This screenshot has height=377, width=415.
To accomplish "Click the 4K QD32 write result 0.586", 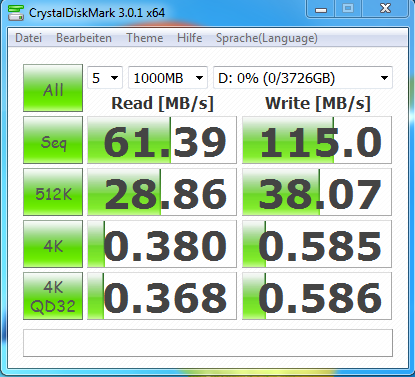I will 317,296.
